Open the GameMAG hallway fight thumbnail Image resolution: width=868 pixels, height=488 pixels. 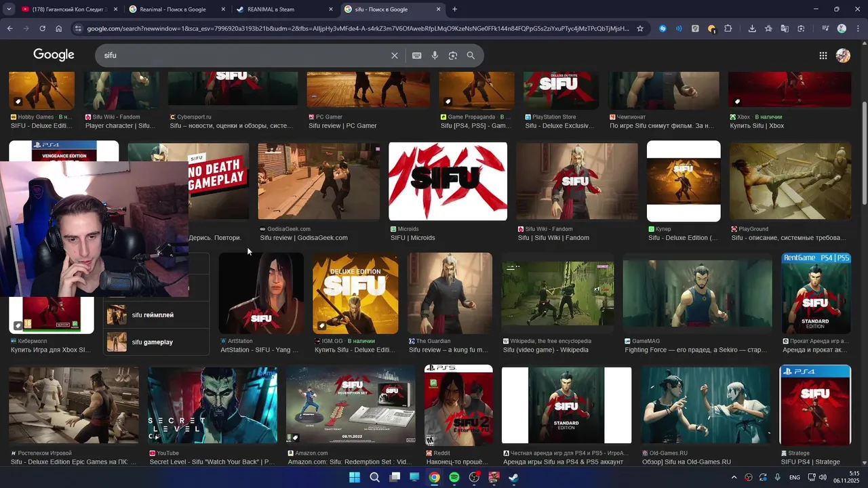(697, 293)
